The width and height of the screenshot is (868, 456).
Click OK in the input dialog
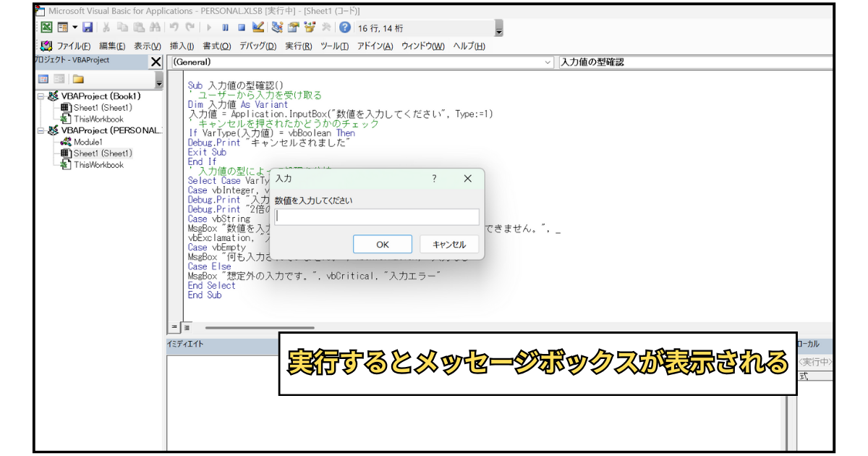pyautogui.click(x=383, y=244)
